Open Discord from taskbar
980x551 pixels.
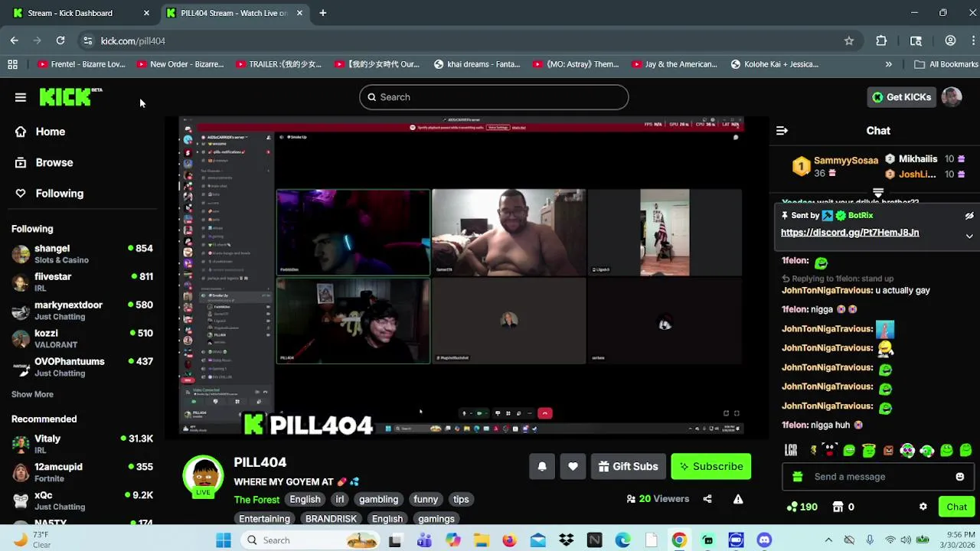(764, 540)
